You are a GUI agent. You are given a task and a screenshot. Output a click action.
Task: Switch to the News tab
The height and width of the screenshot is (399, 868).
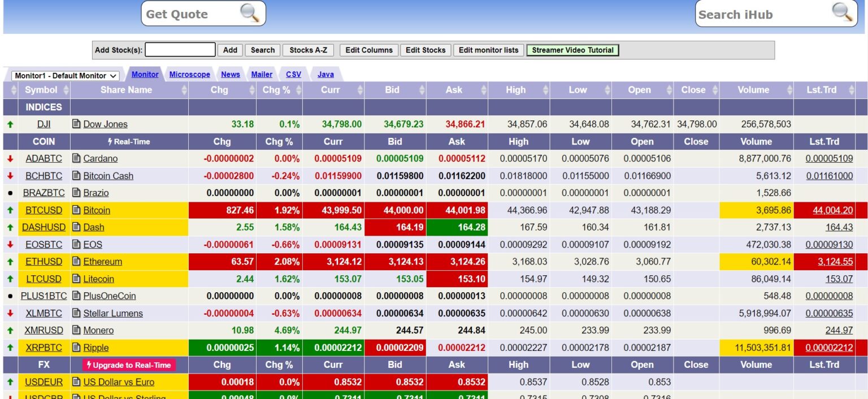[x=231, y=75]
